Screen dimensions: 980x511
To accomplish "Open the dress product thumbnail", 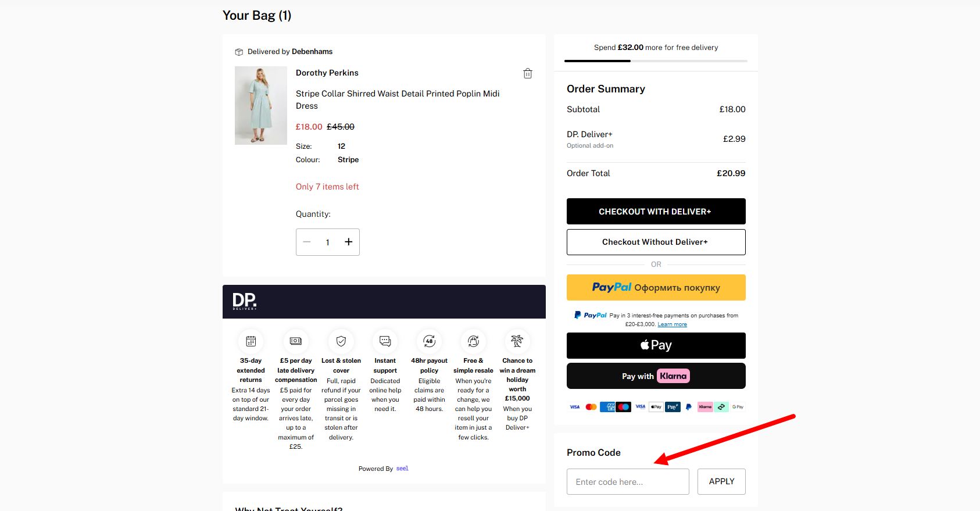I will (261, 105).
